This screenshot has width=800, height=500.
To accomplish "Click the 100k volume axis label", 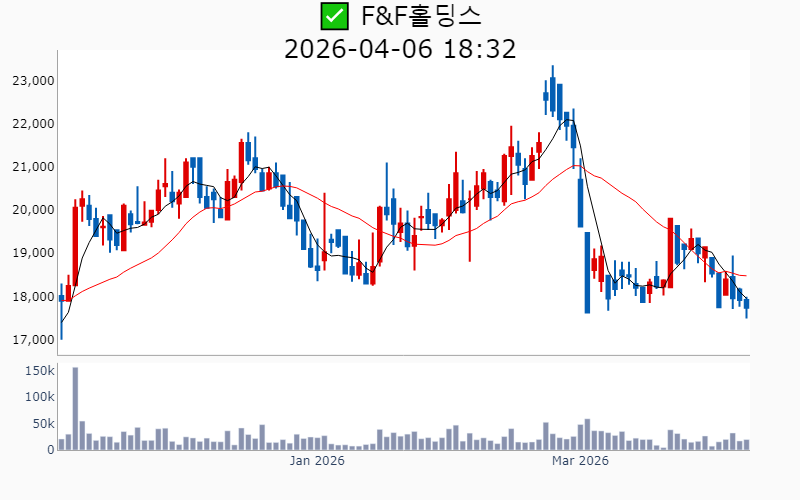I will pyautogui.click(x=38, y=397).
